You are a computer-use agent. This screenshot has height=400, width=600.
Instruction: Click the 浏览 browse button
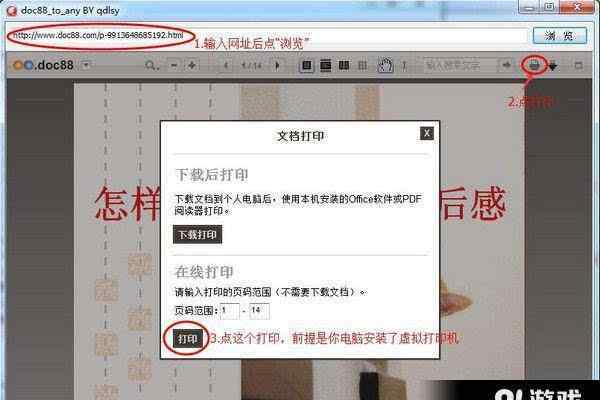pyautogui.click(x=559, y=36)
